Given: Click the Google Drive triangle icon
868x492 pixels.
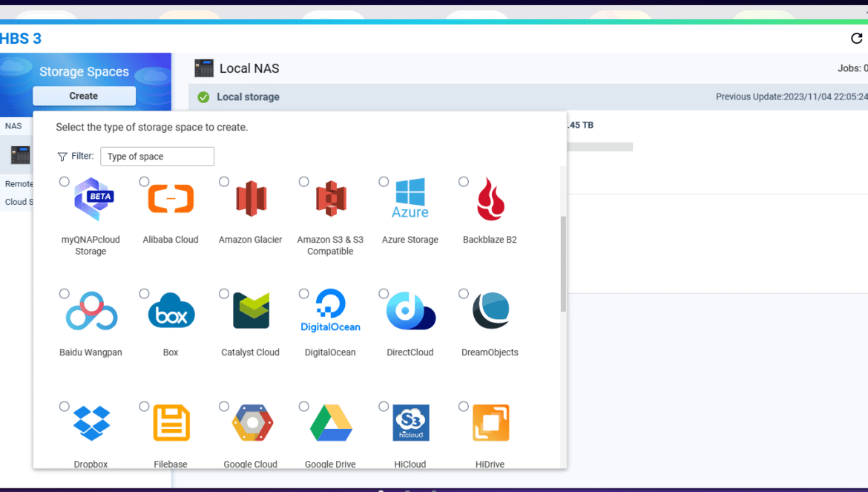Looking at the screenshot, I should pyautogui.click(x=331, y=423).
